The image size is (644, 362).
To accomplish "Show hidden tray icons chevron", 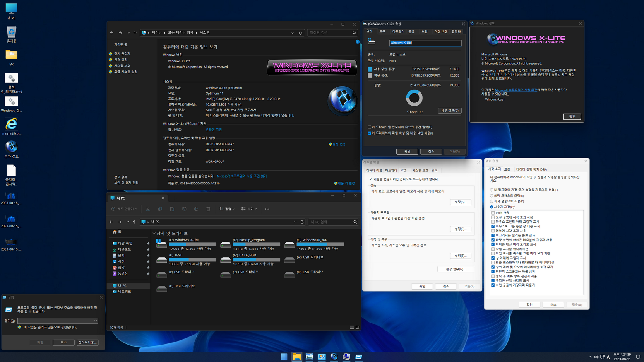I will click(590, 357).
